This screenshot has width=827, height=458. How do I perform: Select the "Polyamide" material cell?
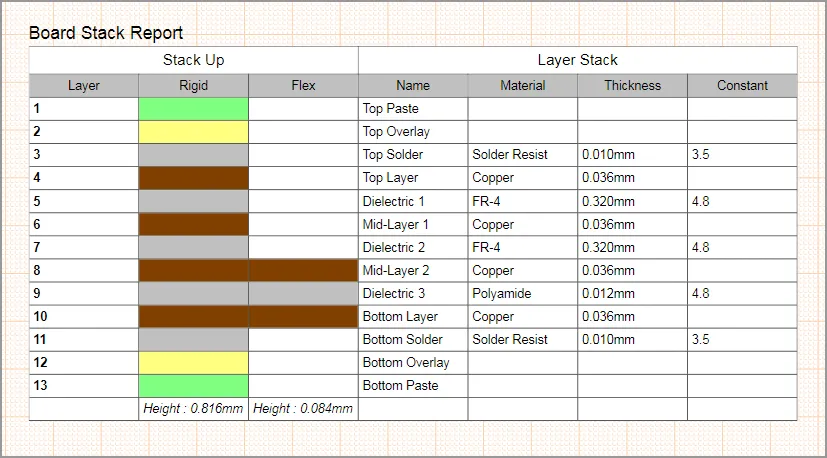pyautogui.click(x=523, y=293)
